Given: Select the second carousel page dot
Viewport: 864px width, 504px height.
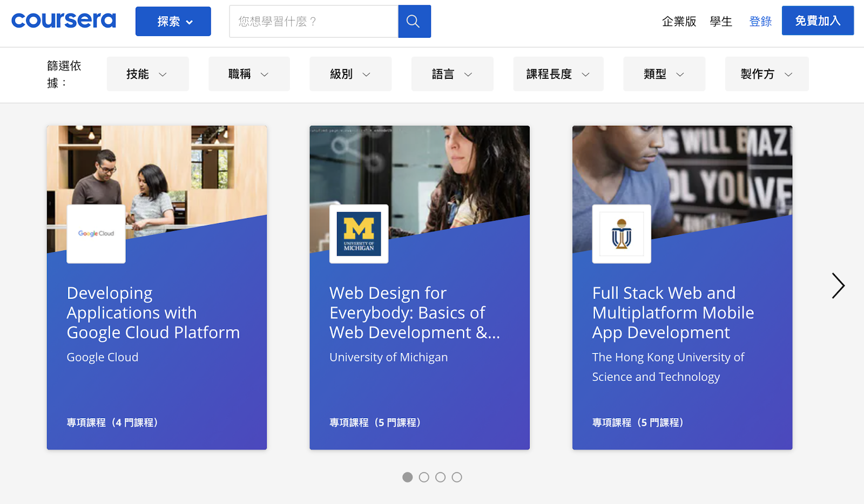Looking at the screenshot, I should click(x=424, y=477).
